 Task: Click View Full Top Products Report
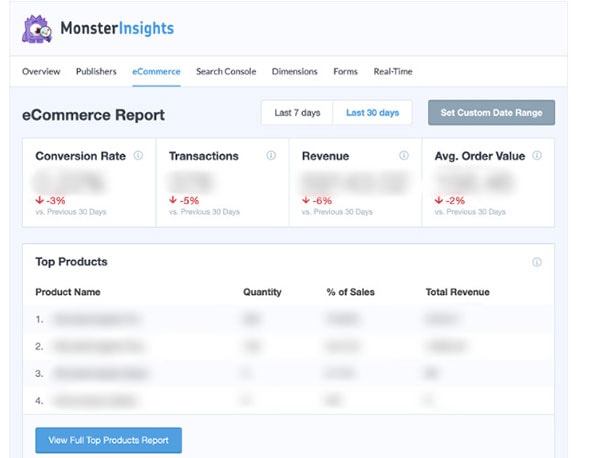pos(108,440)
